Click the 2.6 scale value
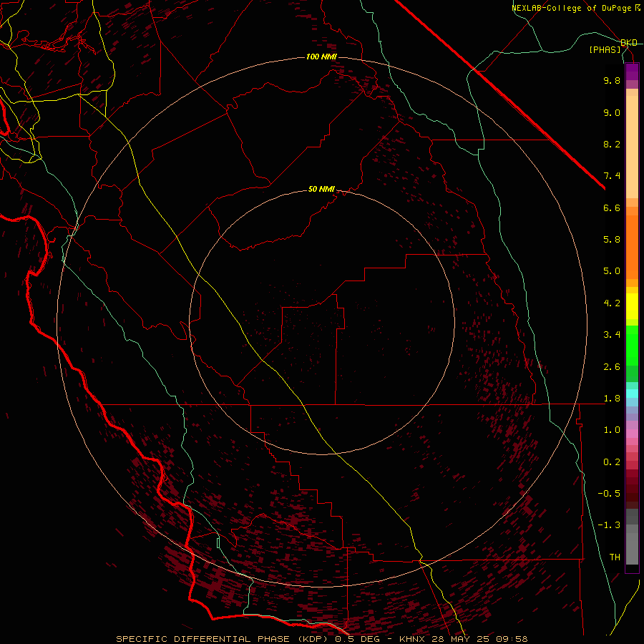644x644 pixels. click(612, 367)
